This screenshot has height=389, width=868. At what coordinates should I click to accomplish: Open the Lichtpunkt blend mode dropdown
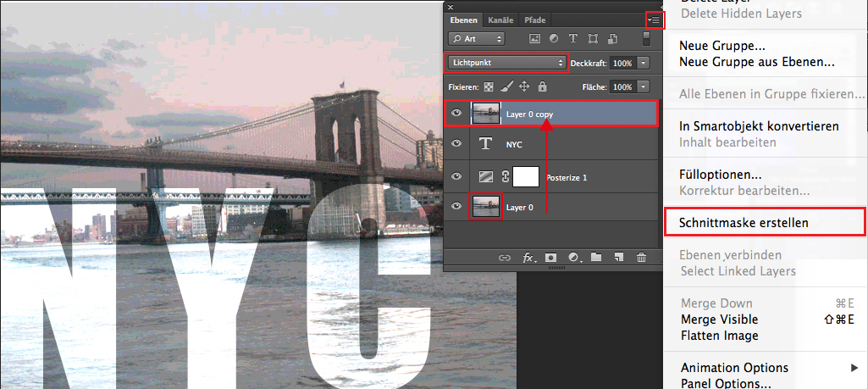pyautogui.click(x=507, y=63)
